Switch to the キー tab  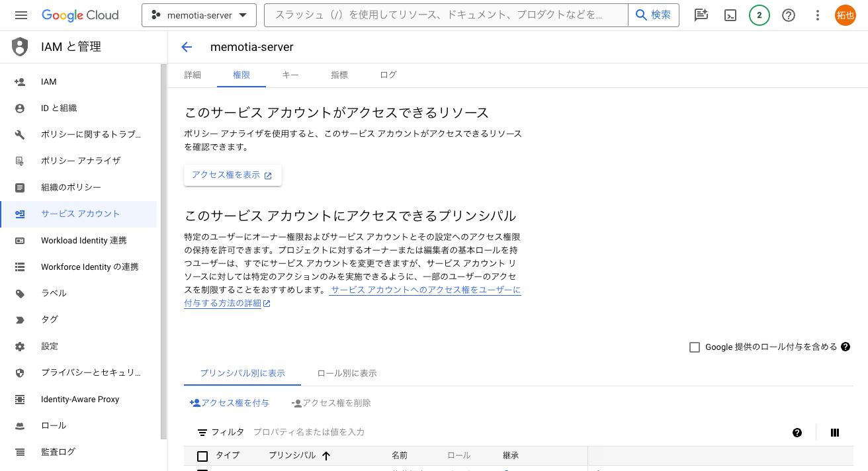pyautogui.click(x=290, y=75)
